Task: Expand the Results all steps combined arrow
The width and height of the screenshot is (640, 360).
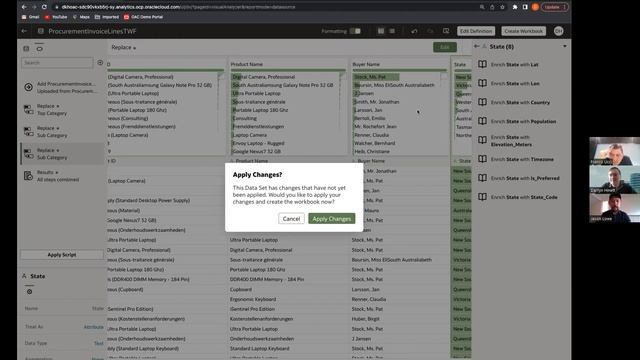Action: point(57,172)
